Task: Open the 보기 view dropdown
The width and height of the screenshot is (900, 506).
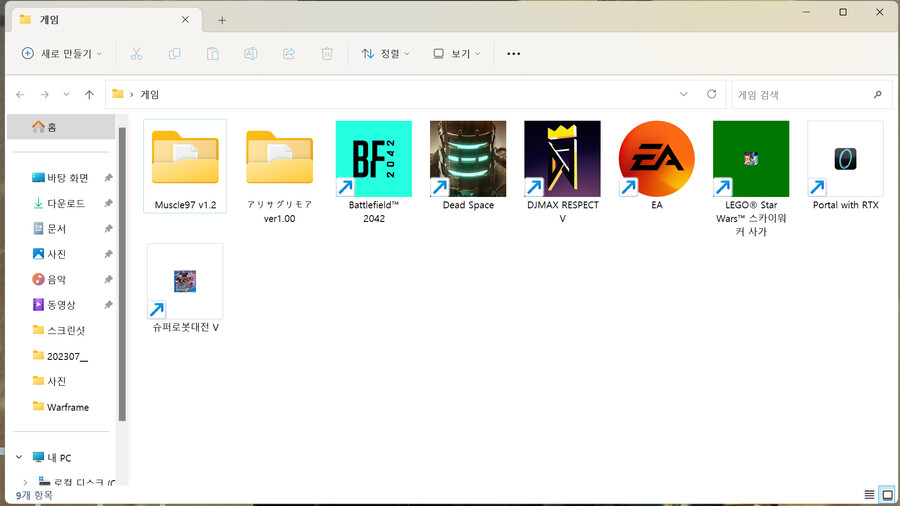Action: coord(457,53)
